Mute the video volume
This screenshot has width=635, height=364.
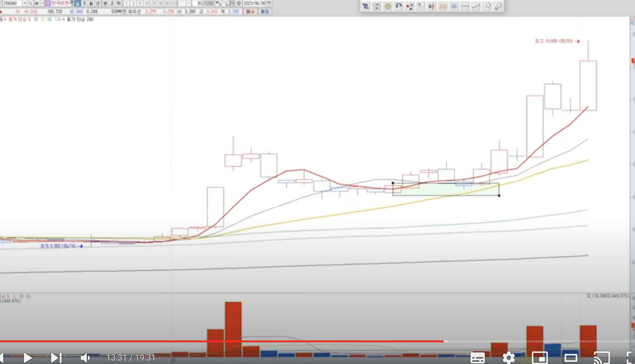tap(85, 358)
